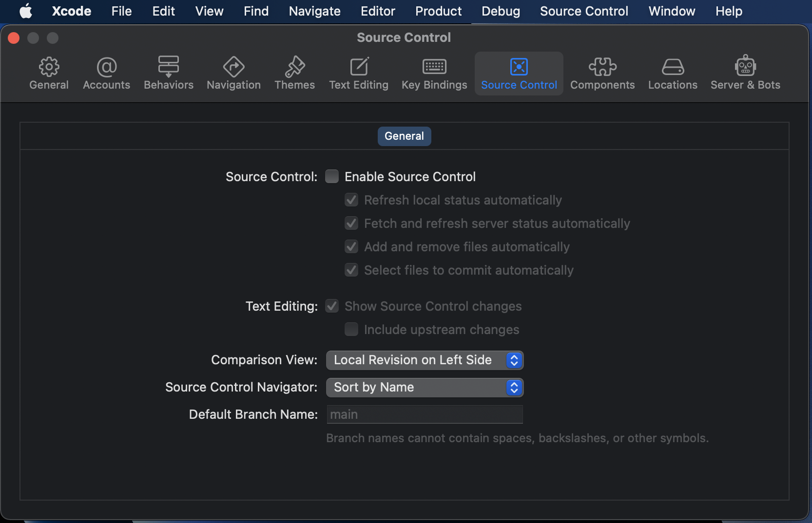
Task: Toggle Show Source Control changes
Action: pyautogui.click(x=332, y=306)
